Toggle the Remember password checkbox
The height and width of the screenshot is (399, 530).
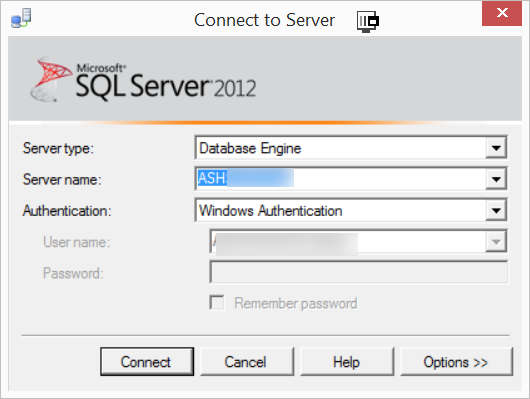point(217,303)
